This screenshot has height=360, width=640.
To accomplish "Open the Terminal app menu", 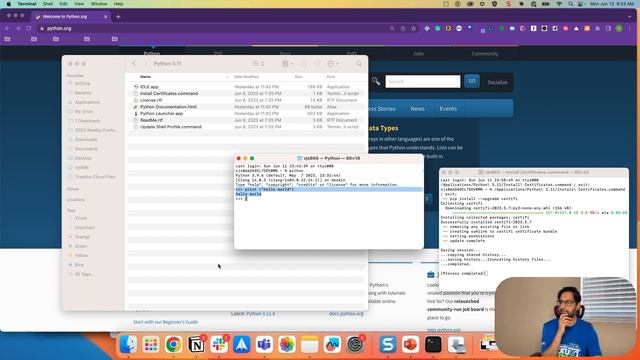I will coord(27,4).
